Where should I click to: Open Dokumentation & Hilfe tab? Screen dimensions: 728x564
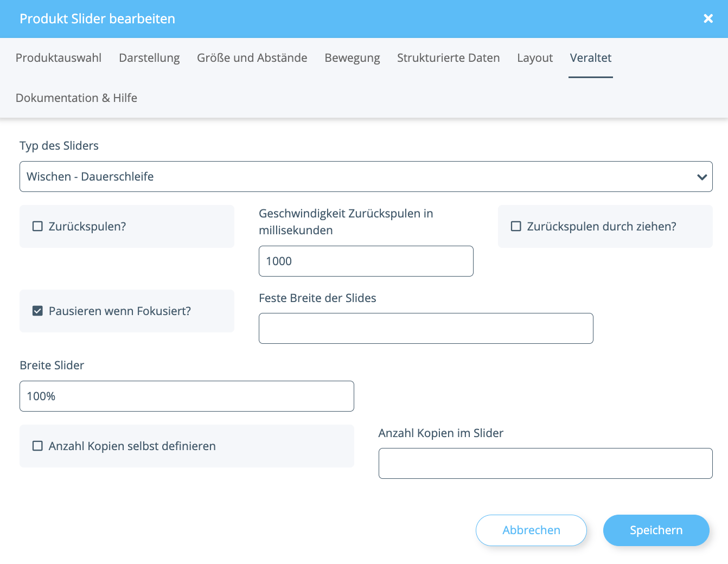(x=76, y=98)
